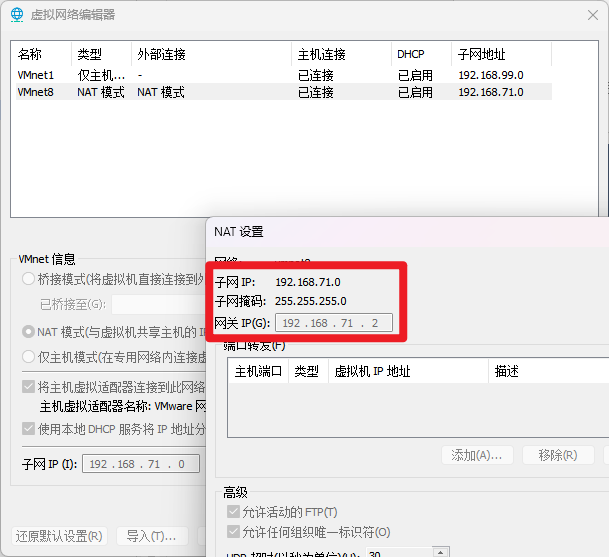Select the 仅主机模式 radio button
This screenshot has width=609, height=557.
(x=29, y=357)
